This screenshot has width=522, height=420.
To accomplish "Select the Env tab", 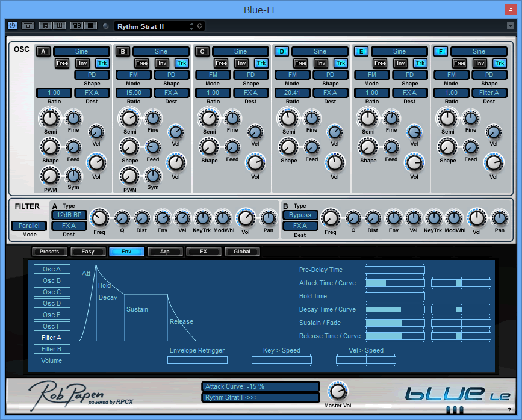I will pos(126,252).
